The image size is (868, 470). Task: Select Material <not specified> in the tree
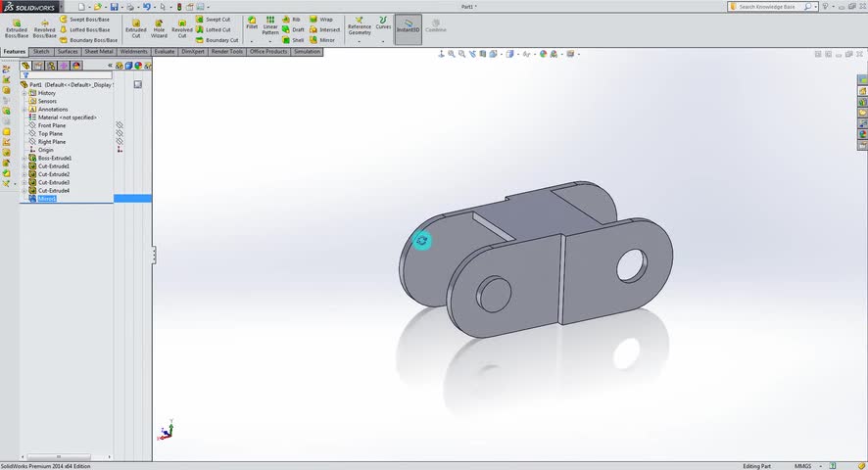67,117
